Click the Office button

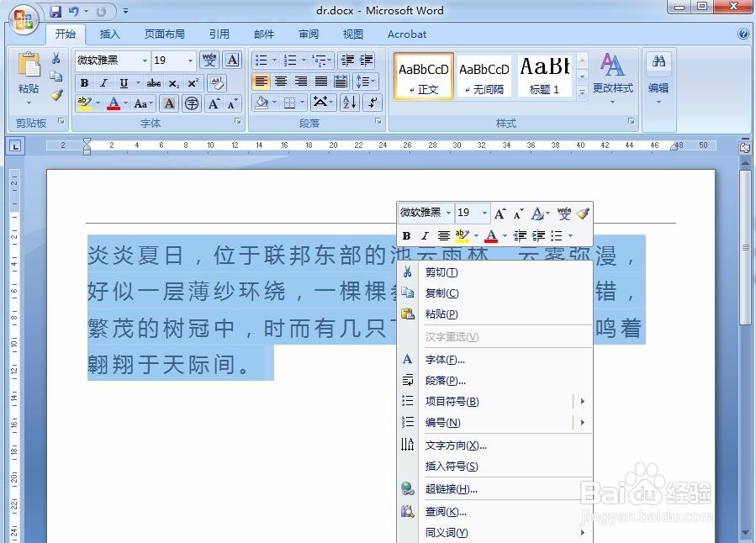pos(24,19)
